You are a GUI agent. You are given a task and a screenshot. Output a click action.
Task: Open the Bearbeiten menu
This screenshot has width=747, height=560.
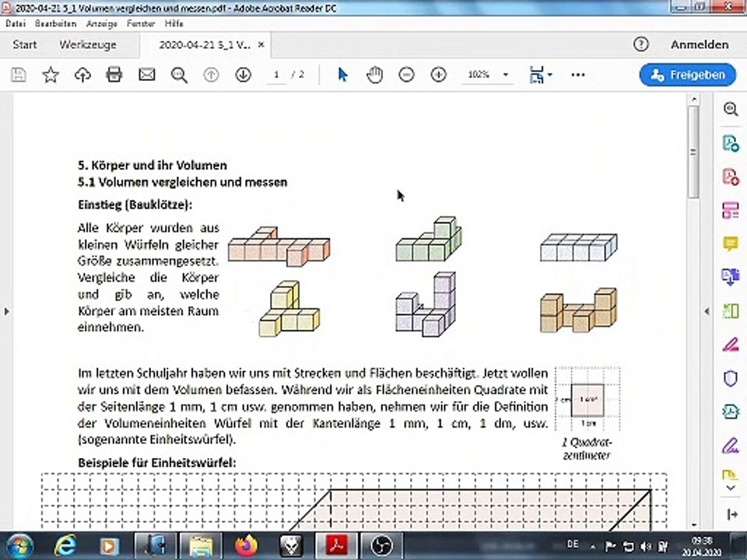click(x=55, y=23)
